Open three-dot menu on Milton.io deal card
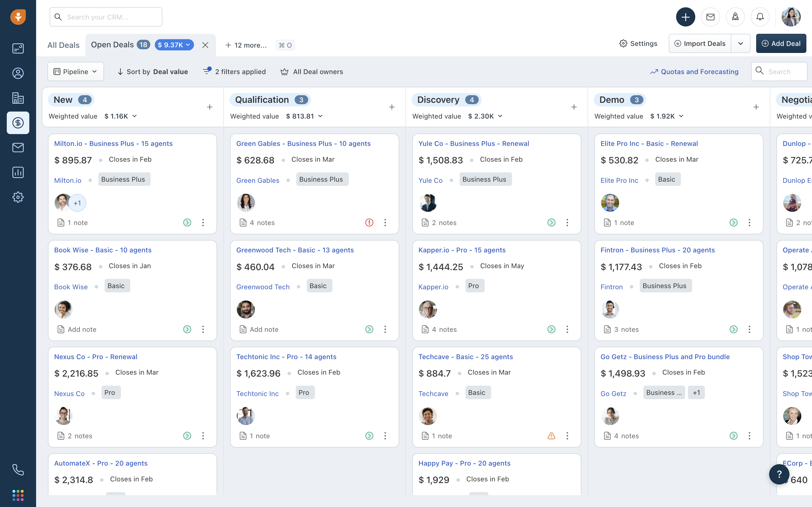812x507 pixels. (203, 222)
